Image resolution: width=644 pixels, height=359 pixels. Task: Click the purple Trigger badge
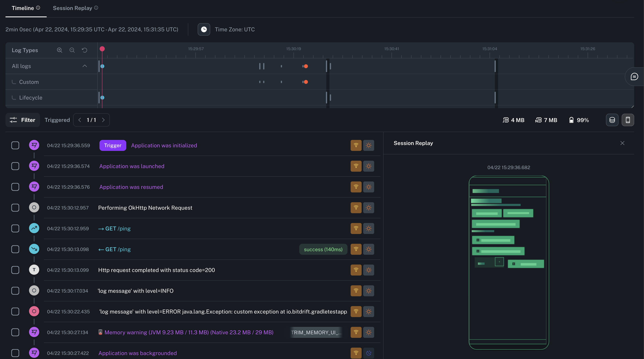pyautogui.click(x=113, y=145)
